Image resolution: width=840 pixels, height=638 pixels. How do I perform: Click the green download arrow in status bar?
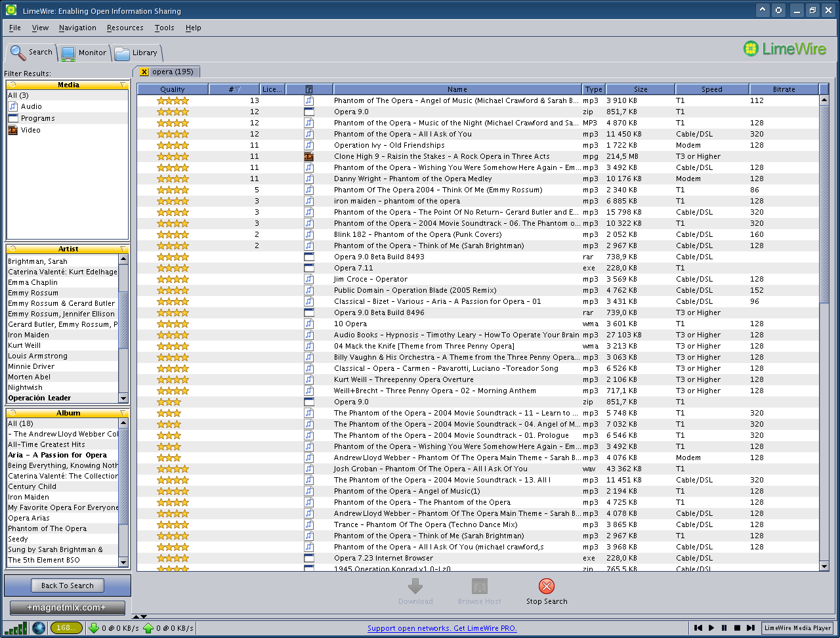tap(94, 628)
